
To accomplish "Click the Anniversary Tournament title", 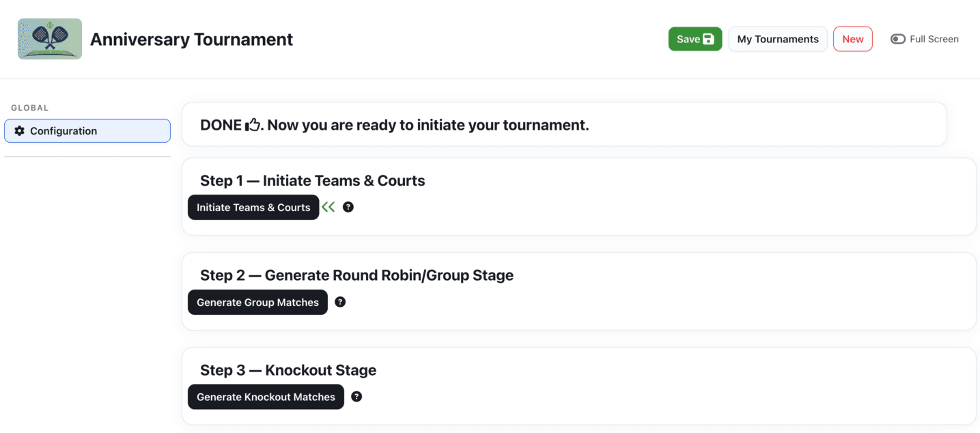I will 191,39.
